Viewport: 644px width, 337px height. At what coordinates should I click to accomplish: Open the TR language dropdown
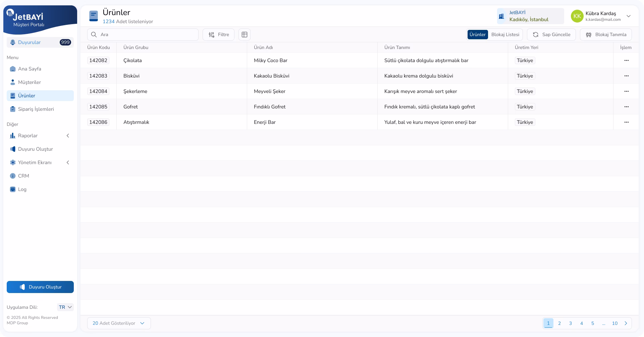click(x=65, y=307)
